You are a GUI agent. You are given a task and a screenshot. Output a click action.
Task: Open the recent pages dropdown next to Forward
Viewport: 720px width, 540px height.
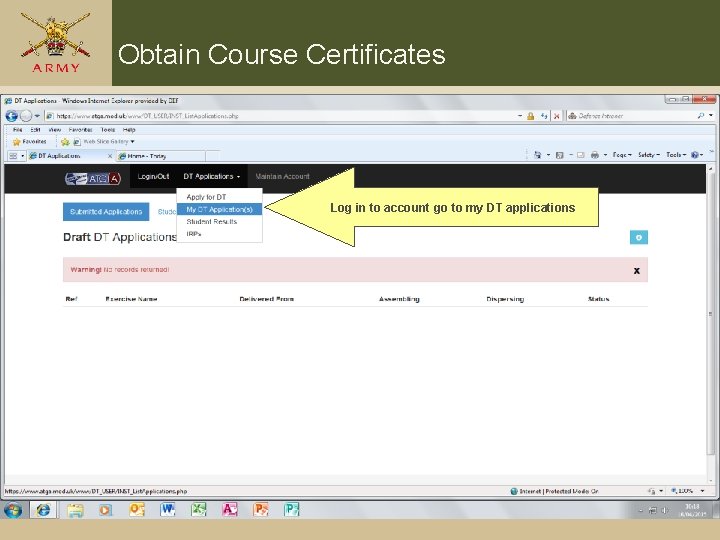(x=37, y=116)
